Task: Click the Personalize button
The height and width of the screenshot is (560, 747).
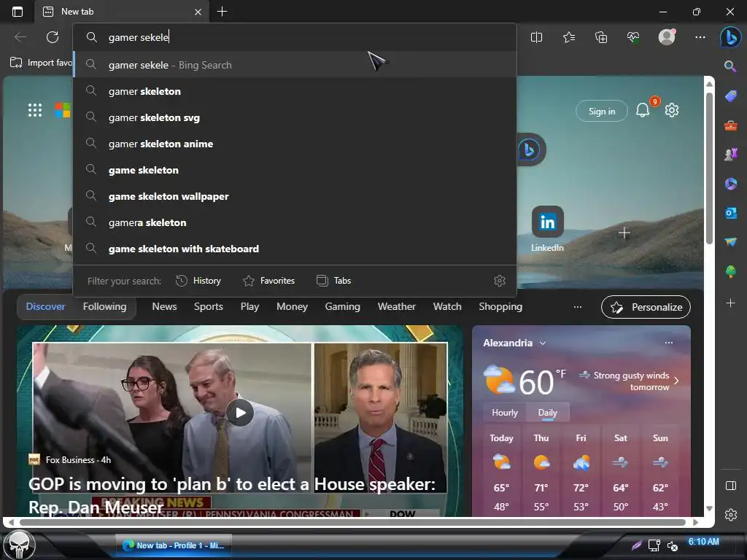Action: coord(646,307)
